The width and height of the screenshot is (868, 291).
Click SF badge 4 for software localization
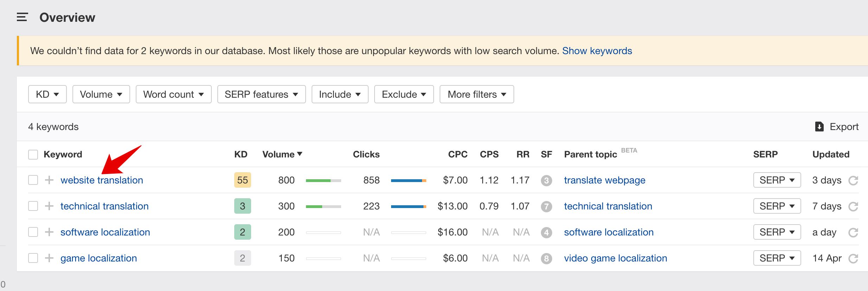point(546,233)
